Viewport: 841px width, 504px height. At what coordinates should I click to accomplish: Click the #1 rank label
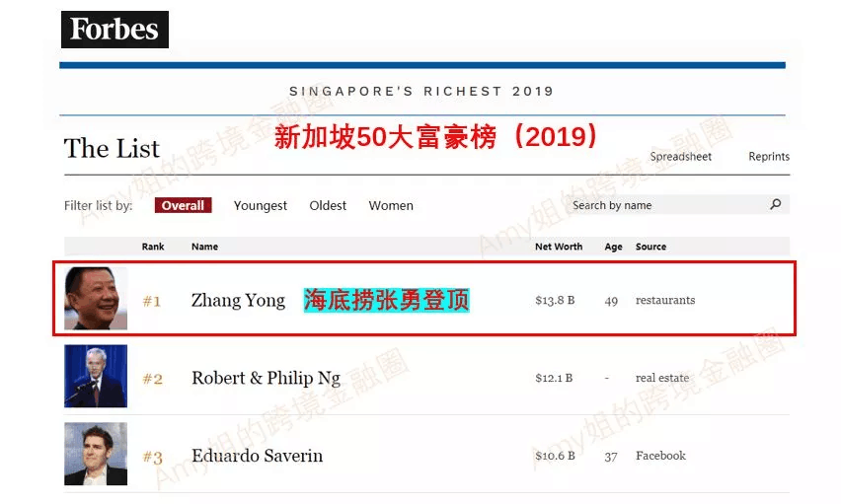click(152, 301)
